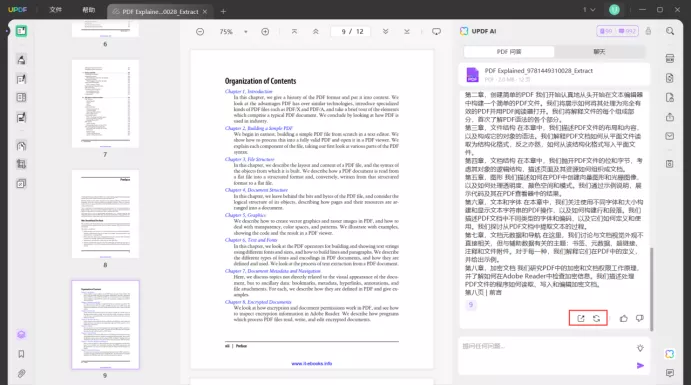This screenshot has height=386, width=691.
Task: Open the convert/export PDF icon in right sidebar
Action: coord(670,78)
